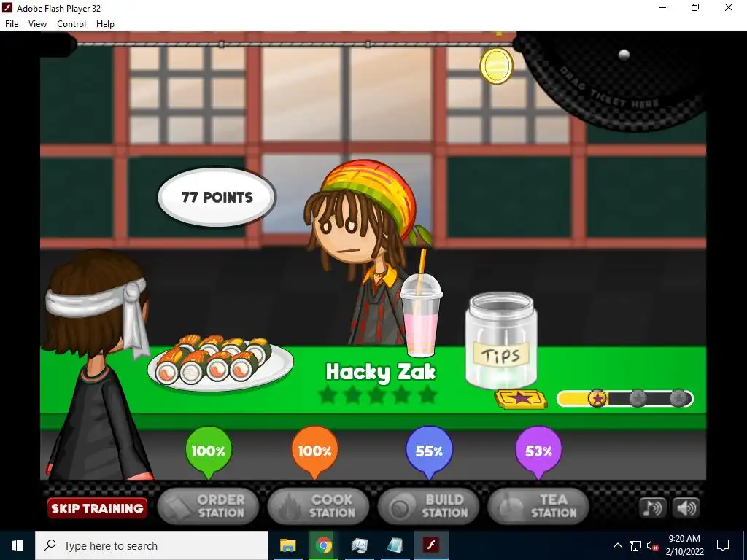Open the View menu
The image size is (747, 560).
coord(37,24)
